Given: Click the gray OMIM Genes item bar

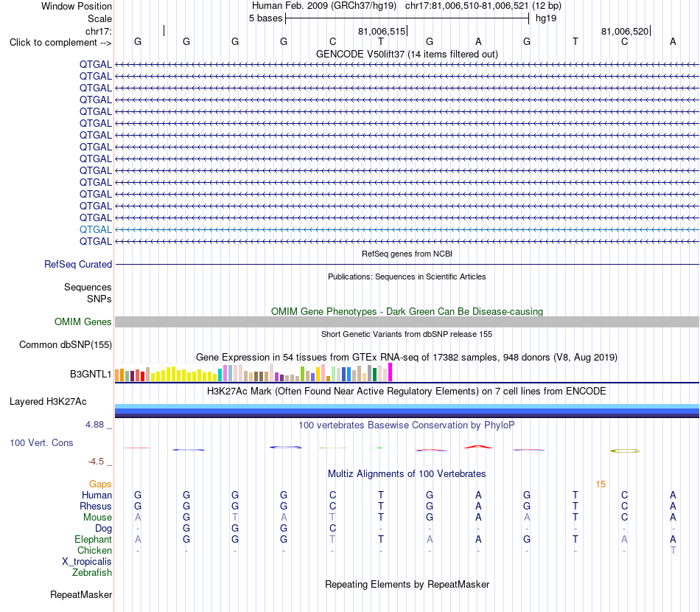Looking at the screenshot, I should (407, 321).
